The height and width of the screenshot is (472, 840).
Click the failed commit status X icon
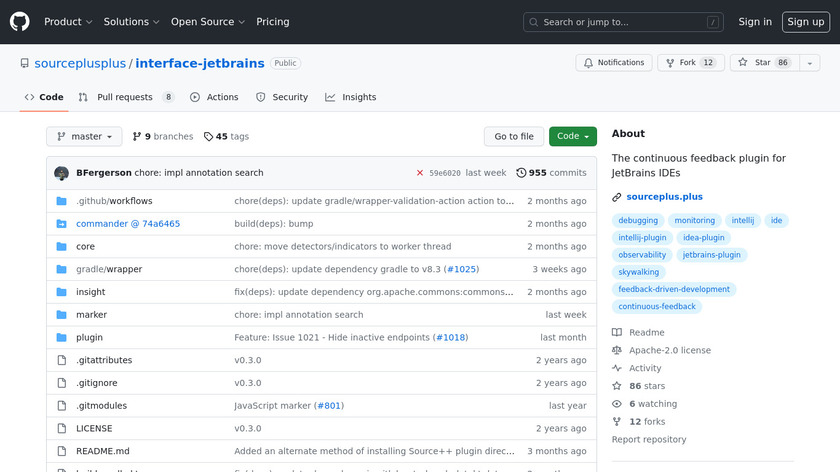click(420, 173)
